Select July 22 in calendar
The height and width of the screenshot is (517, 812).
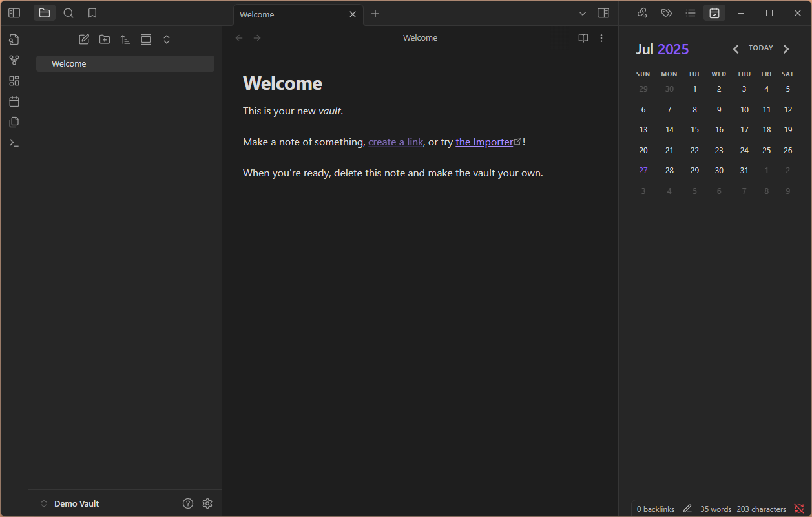(694, 151)
